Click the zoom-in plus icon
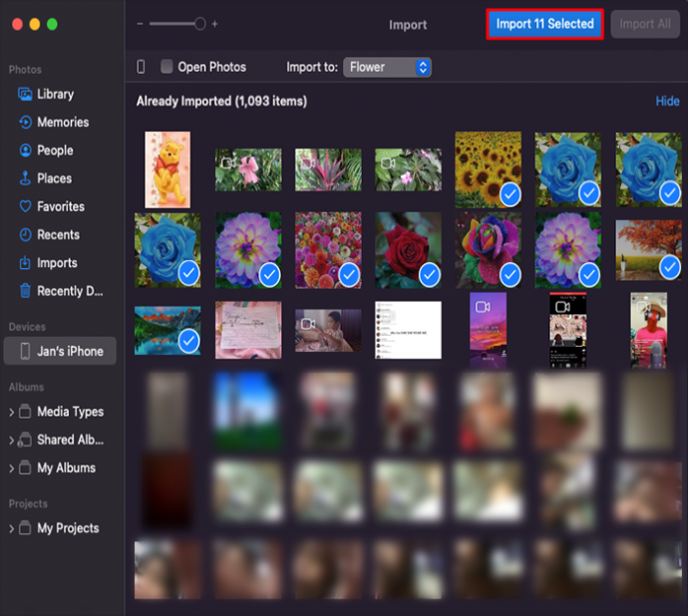 [x=214, y=24]
